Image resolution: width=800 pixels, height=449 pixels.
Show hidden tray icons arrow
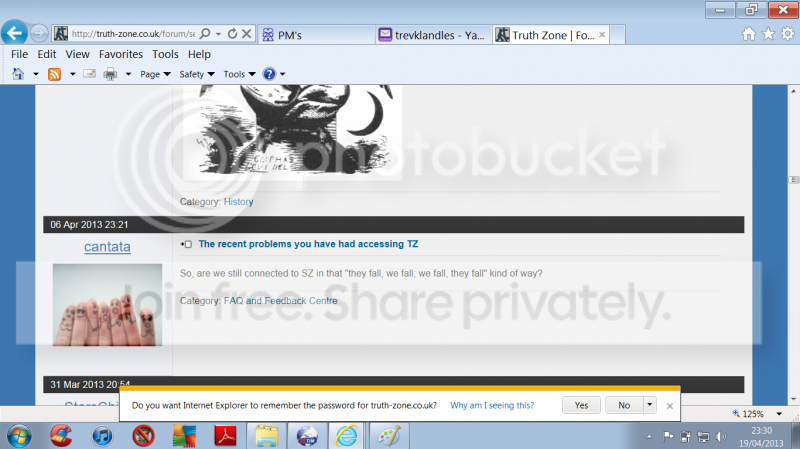tap(649, 437)
